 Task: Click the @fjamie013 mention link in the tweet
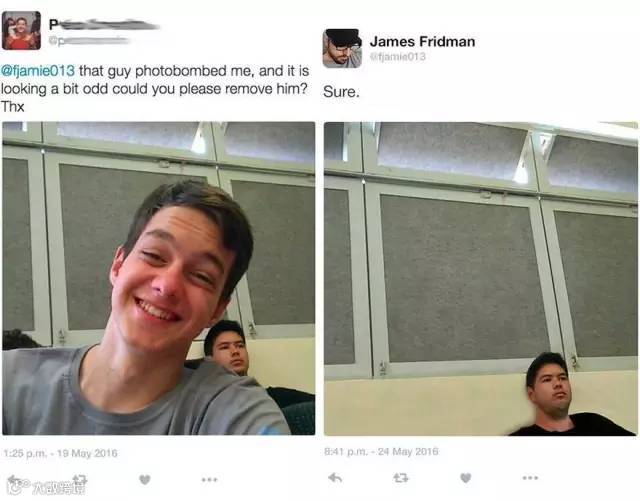tap(38, 71)
